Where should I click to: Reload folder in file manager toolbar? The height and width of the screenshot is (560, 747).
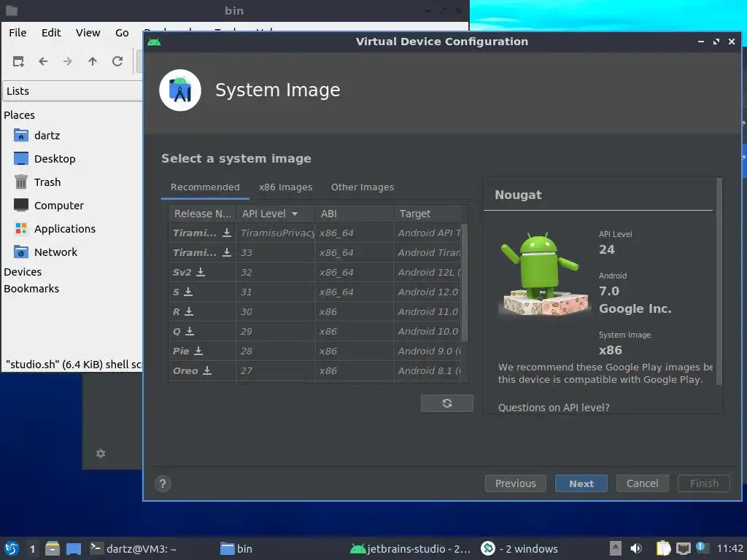(117, 61)
